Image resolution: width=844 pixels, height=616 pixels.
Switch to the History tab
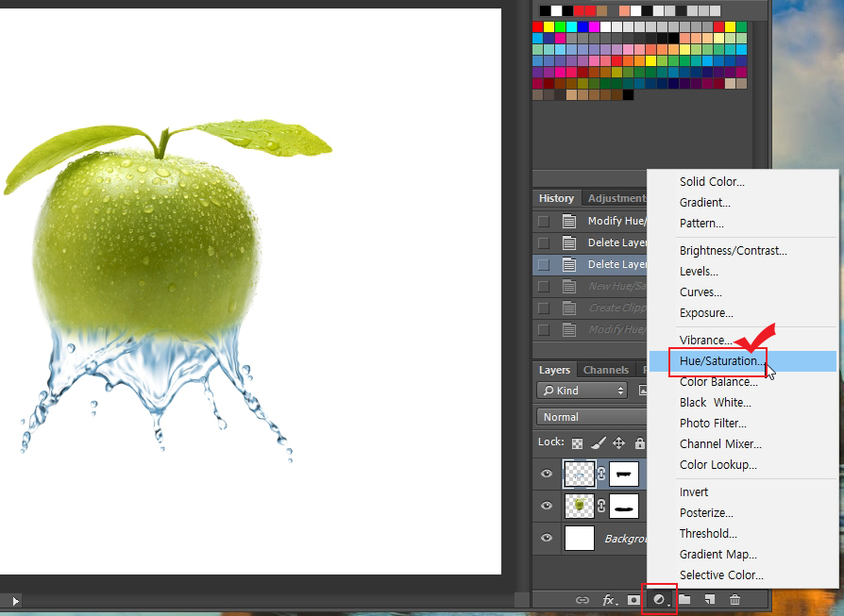point(557,198)
